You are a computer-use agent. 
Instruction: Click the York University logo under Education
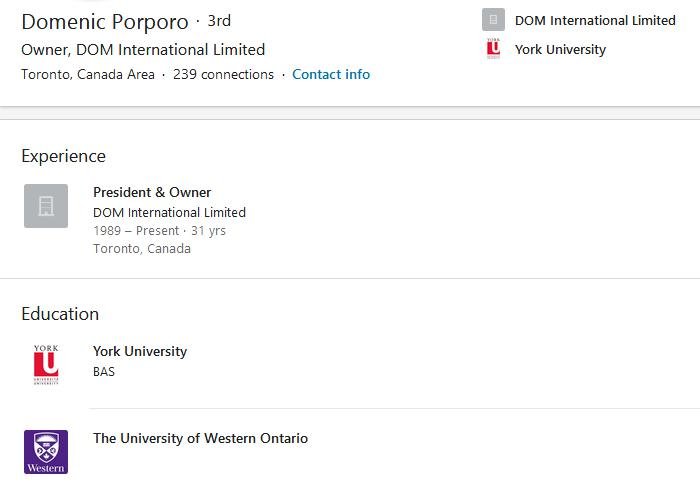46,365
